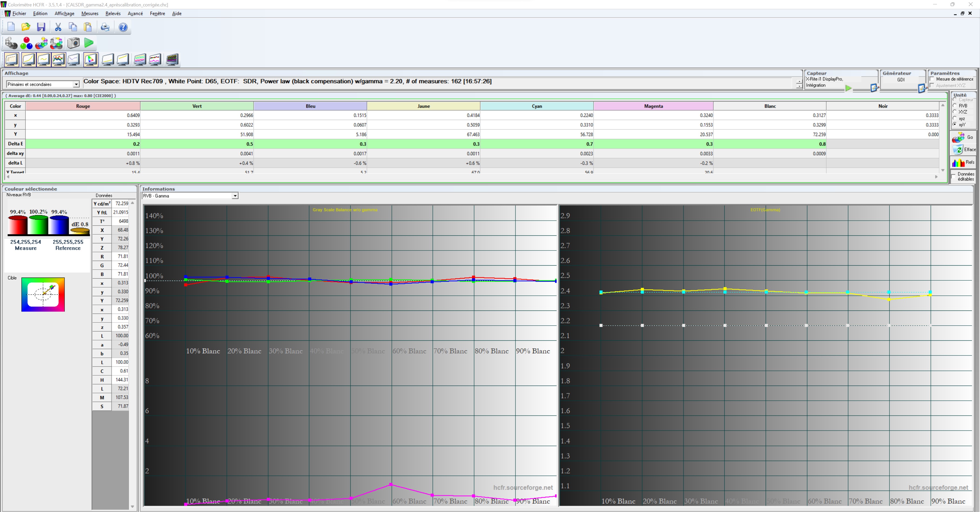Open the RVB - Gamma information dropdown
980x512 pixels.
pos(235,196)
